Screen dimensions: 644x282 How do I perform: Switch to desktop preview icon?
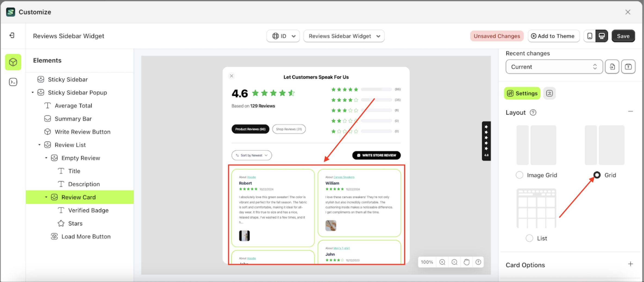click(x=602, y=36)
